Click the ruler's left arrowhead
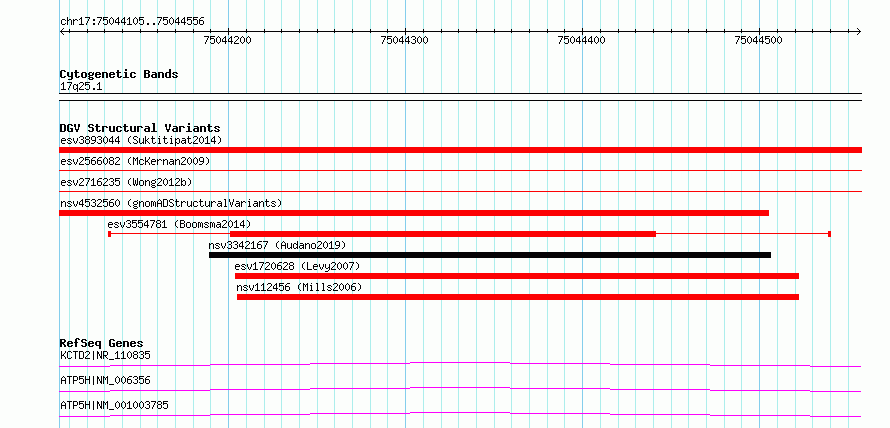 click(62, 31)
